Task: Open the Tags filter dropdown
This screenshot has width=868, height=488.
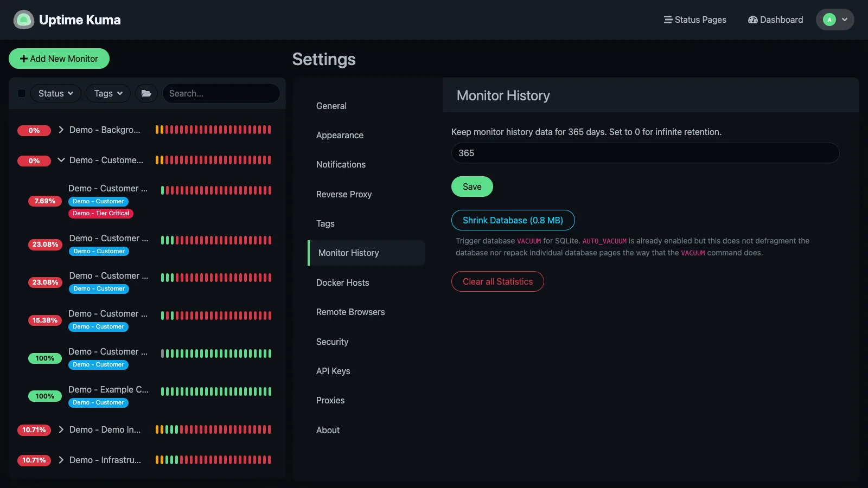Action: click(108, 93)
